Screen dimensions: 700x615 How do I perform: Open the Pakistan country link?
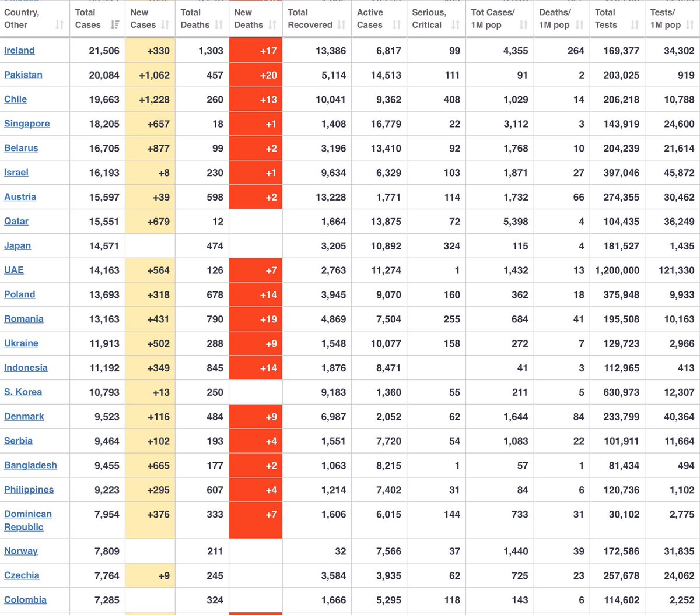[23, 75]
